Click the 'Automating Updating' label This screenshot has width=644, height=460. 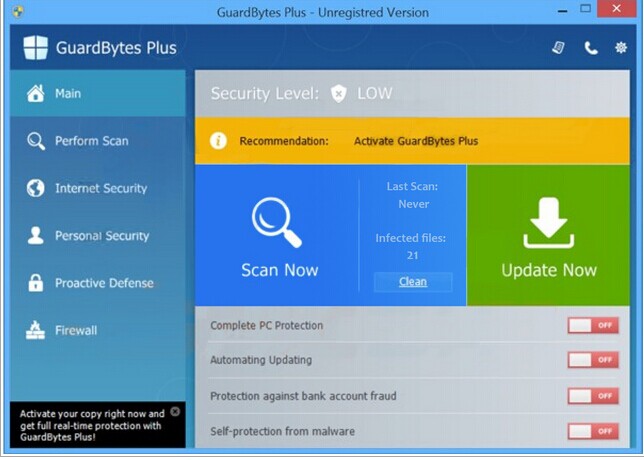coord(261,360)
